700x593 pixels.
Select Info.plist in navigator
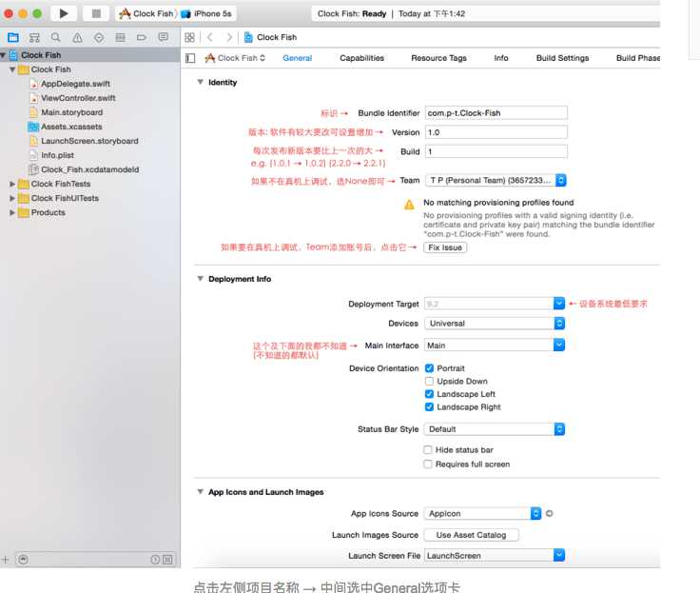58,155
